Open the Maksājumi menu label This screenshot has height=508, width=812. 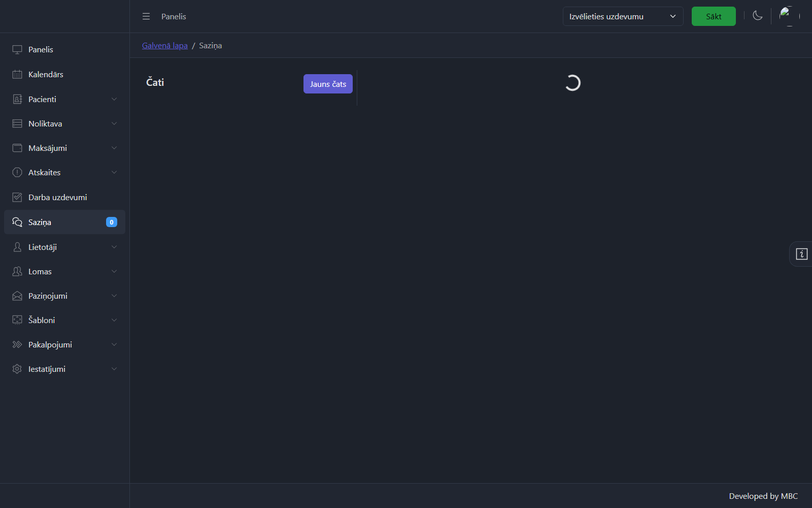(48, 148)
